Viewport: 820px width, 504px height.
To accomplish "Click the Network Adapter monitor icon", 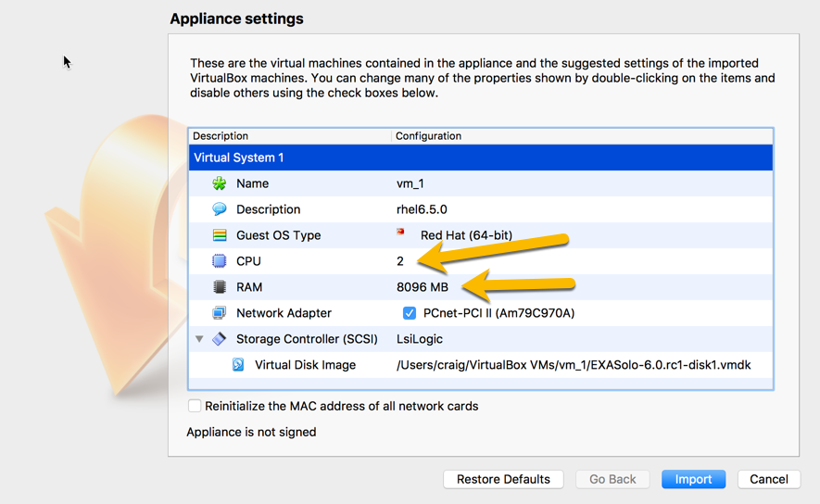I will coord(219,312).
